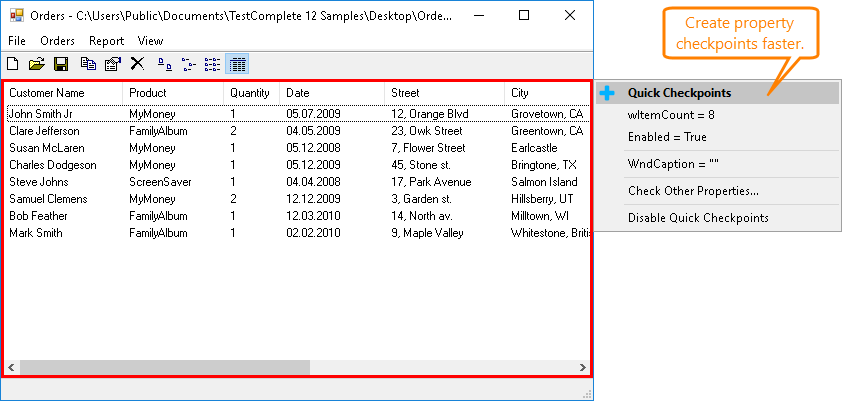Click the date 05.07.2009 cell
Image resolution: width=842 pixels, height=401 pixels.
[313, 114]
